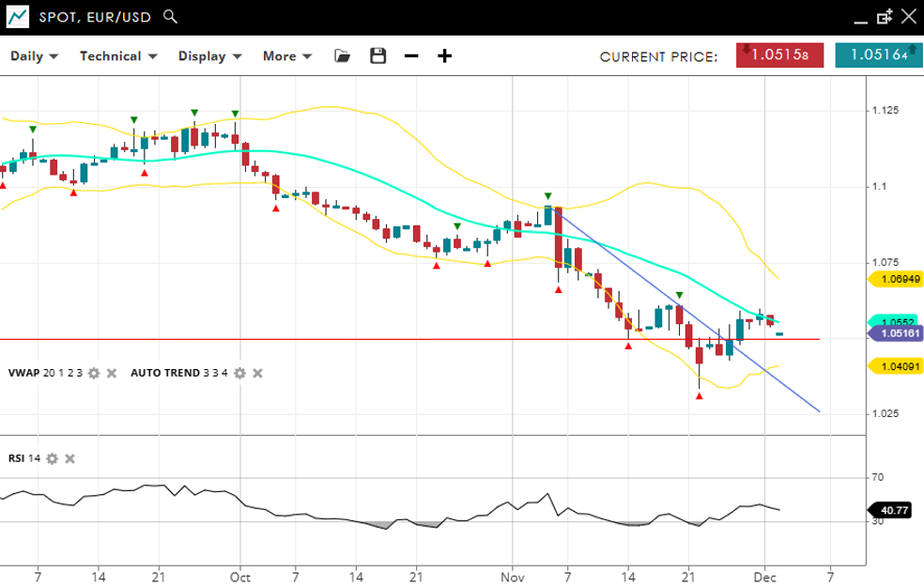Click the black 40.77 RSI value label
This screenshot has width=924, height=587.
point(895,511)
